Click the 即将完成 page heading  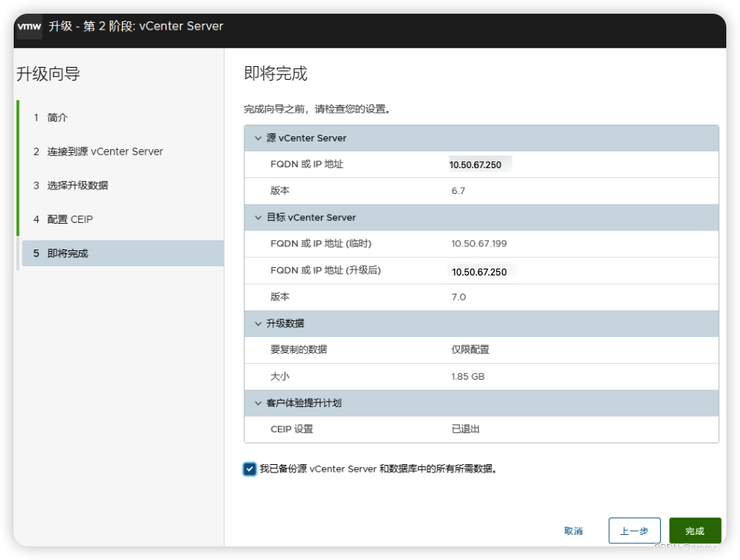276,74
